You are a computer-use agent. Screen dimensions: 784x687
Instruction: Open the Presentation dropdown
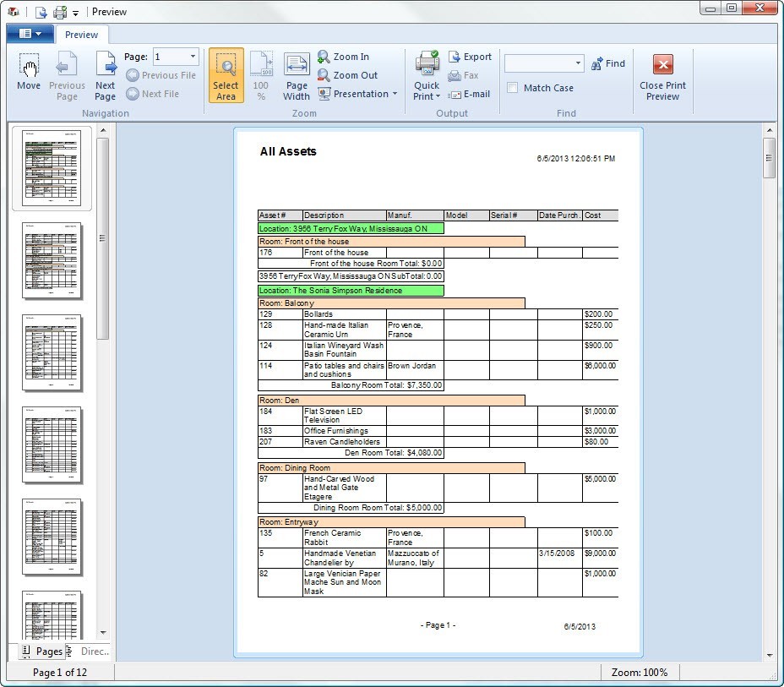[358, 94]
